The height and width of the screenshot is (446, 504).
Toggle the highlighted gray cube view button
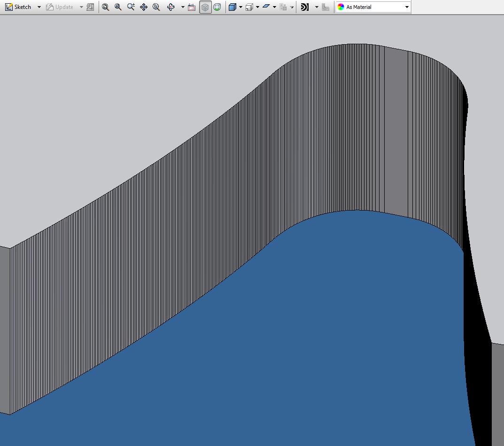205,7
